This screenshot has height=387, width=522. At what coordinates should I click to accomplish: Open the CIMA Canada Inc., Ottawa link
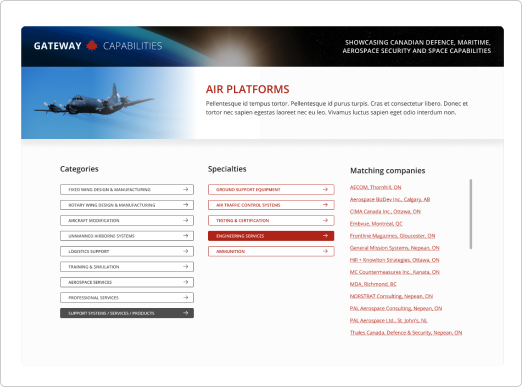385,211
